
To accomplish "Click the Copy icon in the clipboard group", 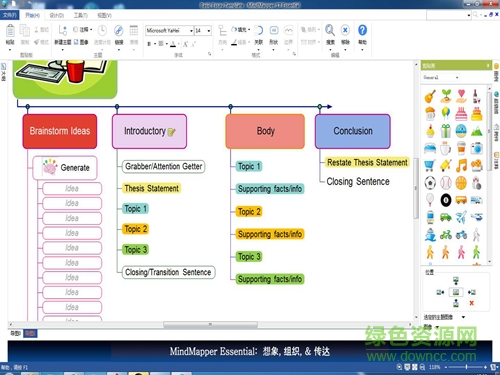I will point(25,31).
